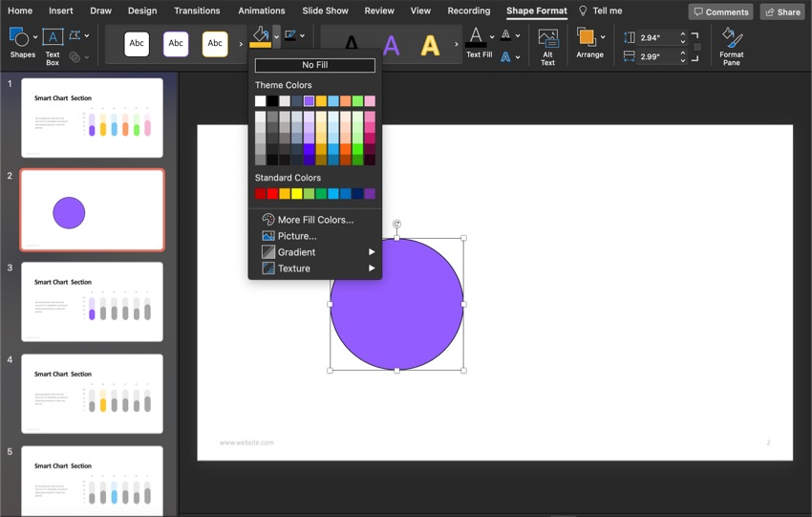Click the Text Fill icon
Screen dimensions: 812x517
click(477, 38)
